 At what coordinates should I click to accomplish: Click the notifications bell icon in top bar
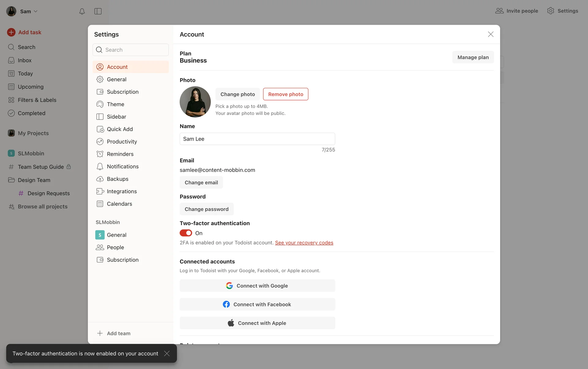coord(82,11)
